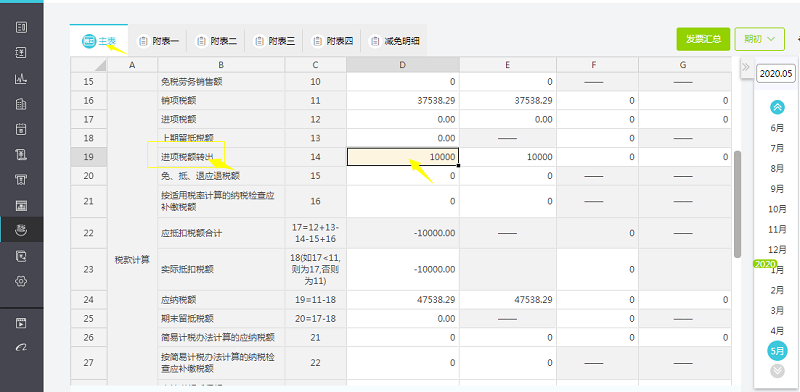Open the building icon in sidebar
Screen dimensions: 800x392
tap(21, 104)
